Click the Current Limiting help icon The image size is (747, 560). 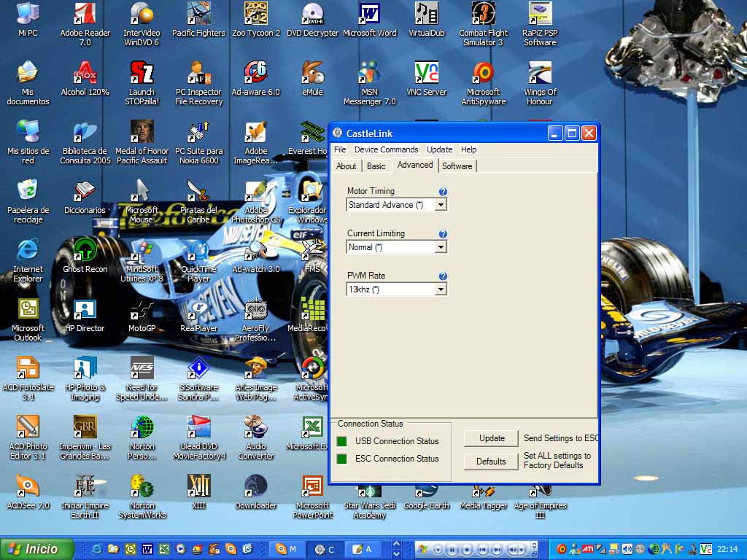[443, 234]
